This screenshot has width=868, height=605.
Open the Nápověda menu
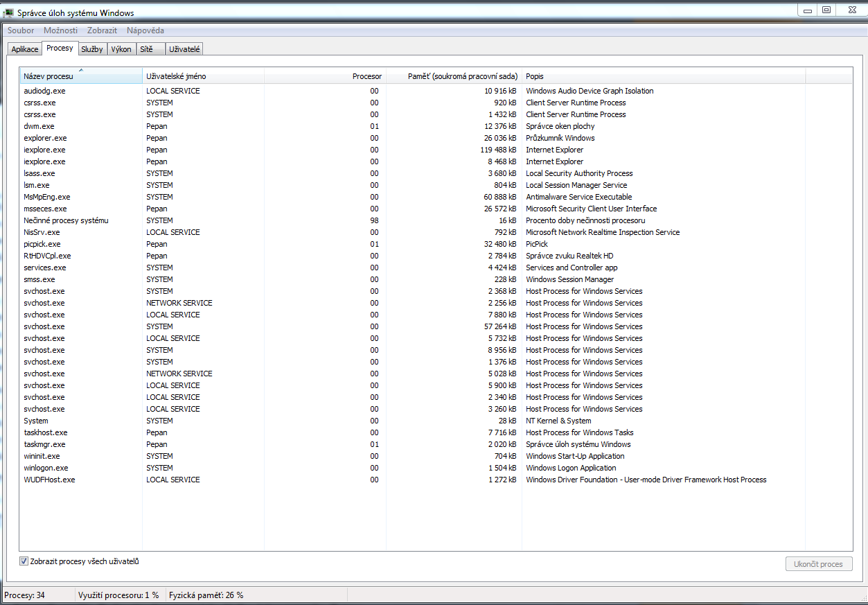145,30
